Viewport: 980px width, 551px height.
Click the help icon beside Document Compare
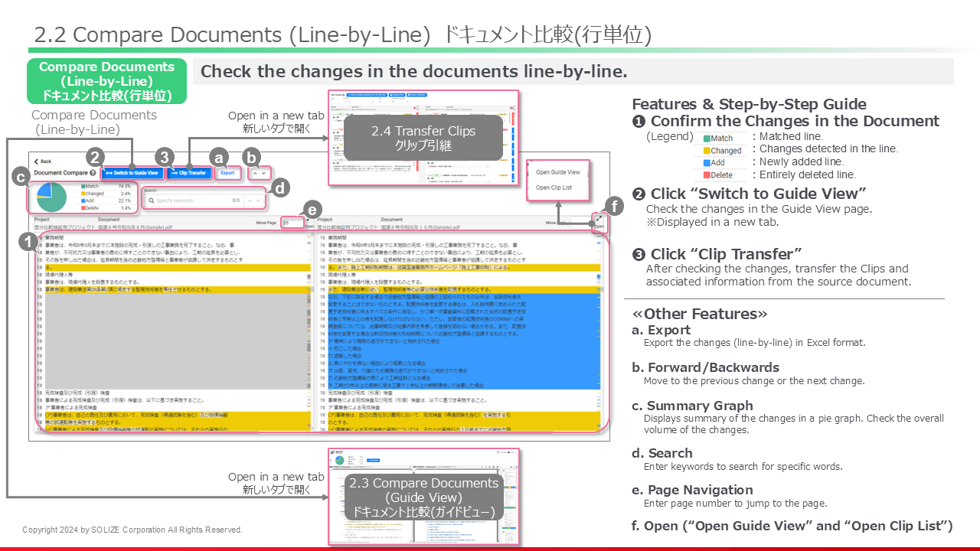(93, 173)
